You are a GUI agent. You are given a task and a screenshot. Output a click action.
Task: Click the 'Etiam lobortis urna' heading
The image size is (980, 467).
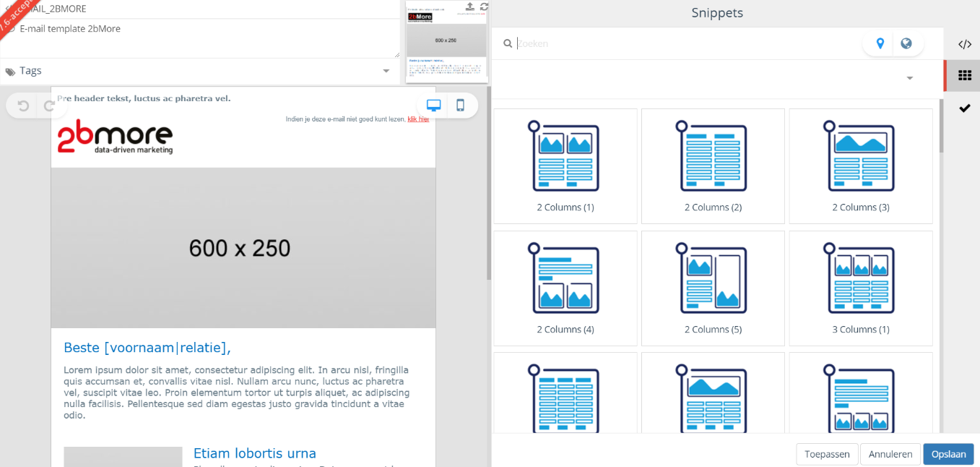click(x=255, y=453)
